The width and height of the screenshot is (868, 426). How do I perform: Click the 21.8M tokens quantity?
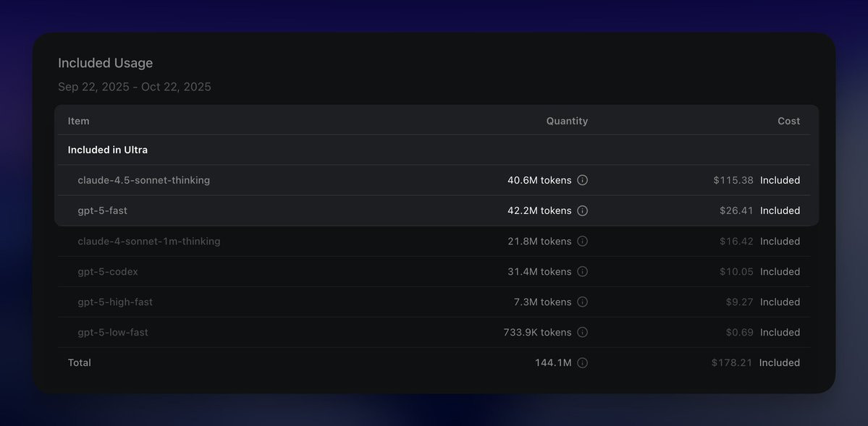coord(539,242)
